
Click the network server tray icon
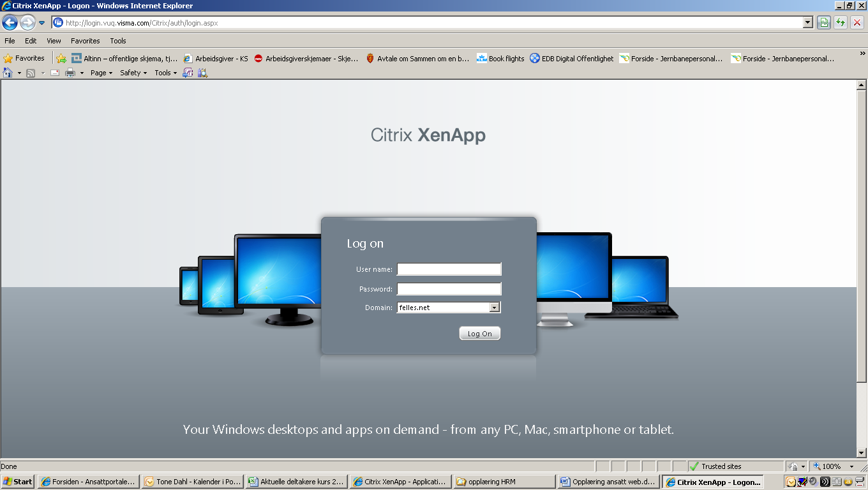(859, 482)
